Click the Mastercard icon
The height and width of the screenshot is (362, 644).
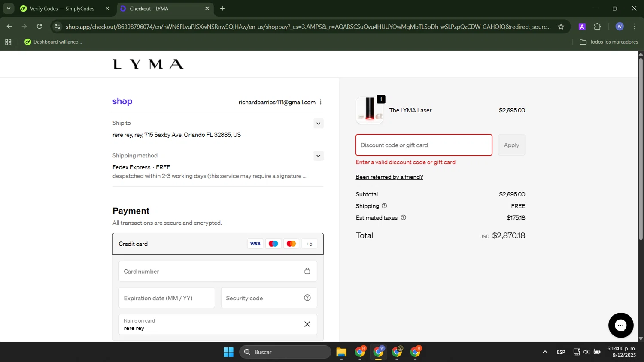pyautogui.click(x=291, y=244)
